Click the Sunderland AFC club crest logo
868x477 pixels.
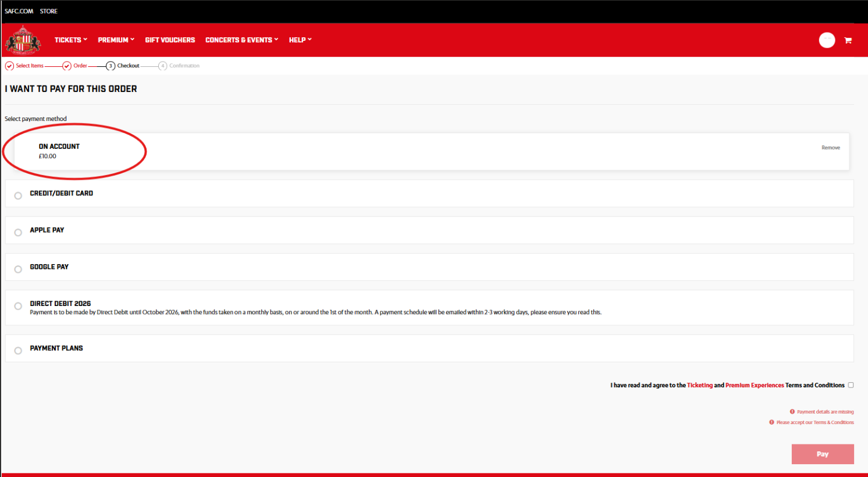23,40
